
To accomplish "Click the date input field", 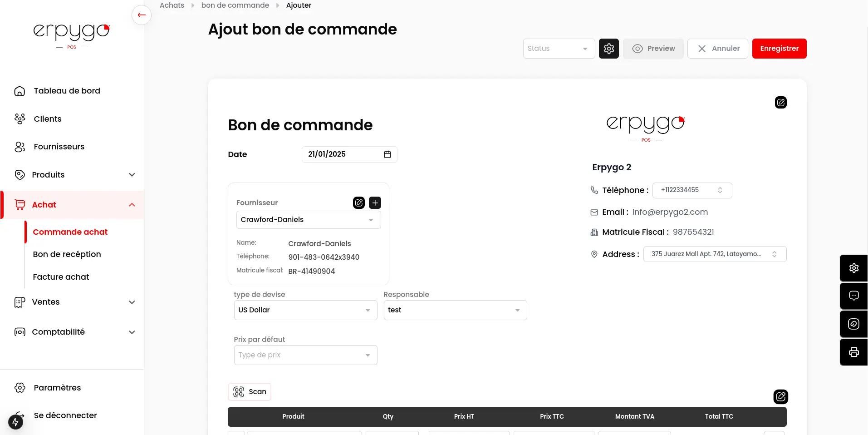I will 340,154.
